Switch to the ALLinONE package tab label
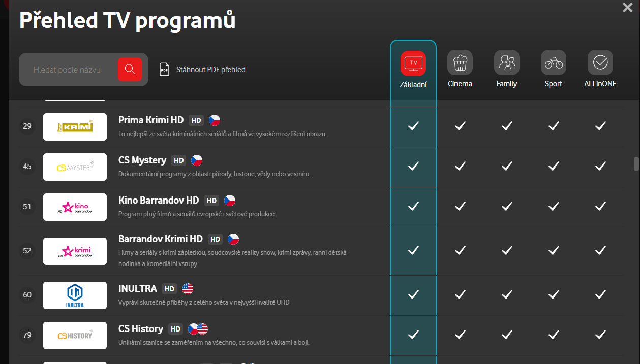Image resolution: width=640 pixels, height=364 pixels. click(600, 84)
